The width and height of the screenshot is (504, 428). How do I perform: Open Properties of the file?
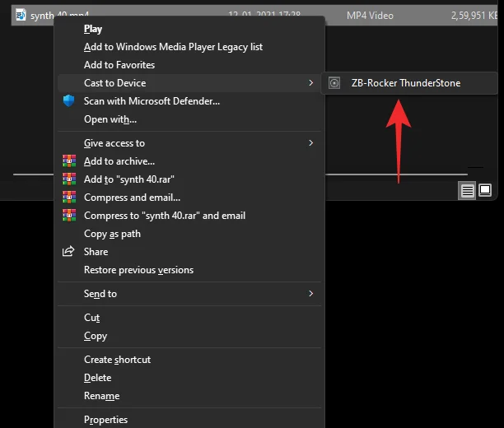pyautogui.click(x=189, y=420)
